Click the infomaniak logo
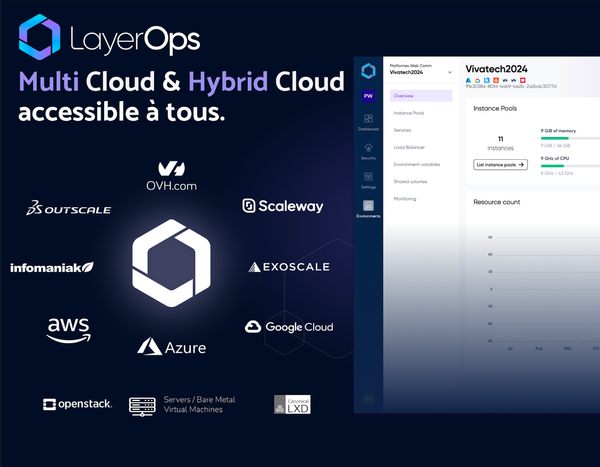Image resolution: width=600 pixels, height=467 pixels. (x=52, y=267)
